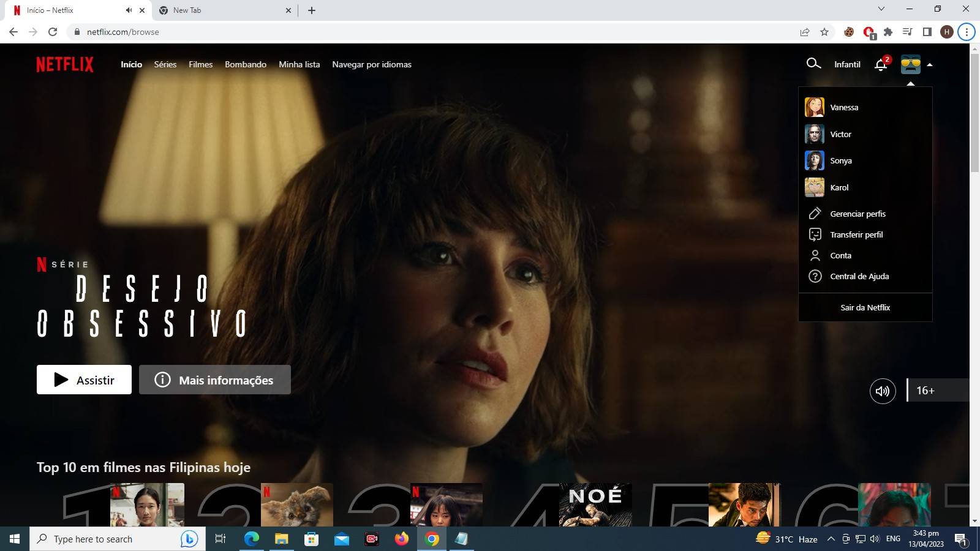The image size is (980, 551).
Task: Open the NOÉ movie thumbnail
Action: [595, 504]
